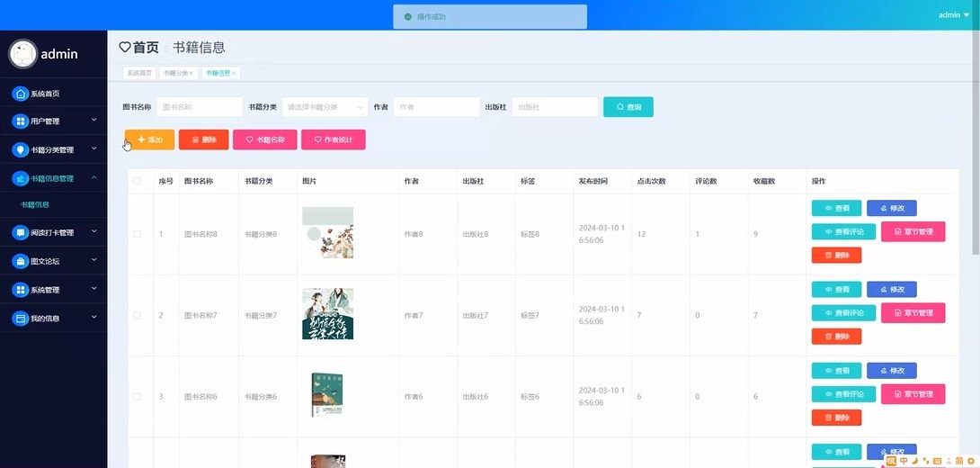Click the gear icon in input method bar
The image size is (980, 468).
pos(971,461)
